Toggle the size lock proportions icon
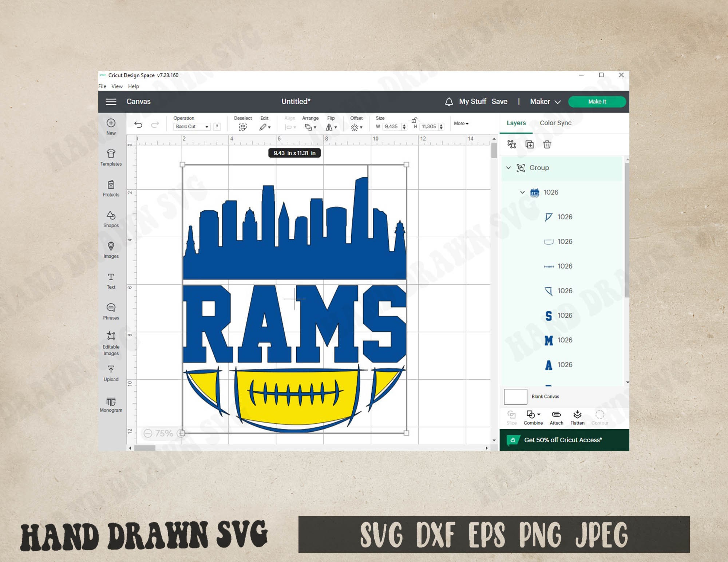Image resolution: width=728 pixels, height=562 pixels. point(414,120)
